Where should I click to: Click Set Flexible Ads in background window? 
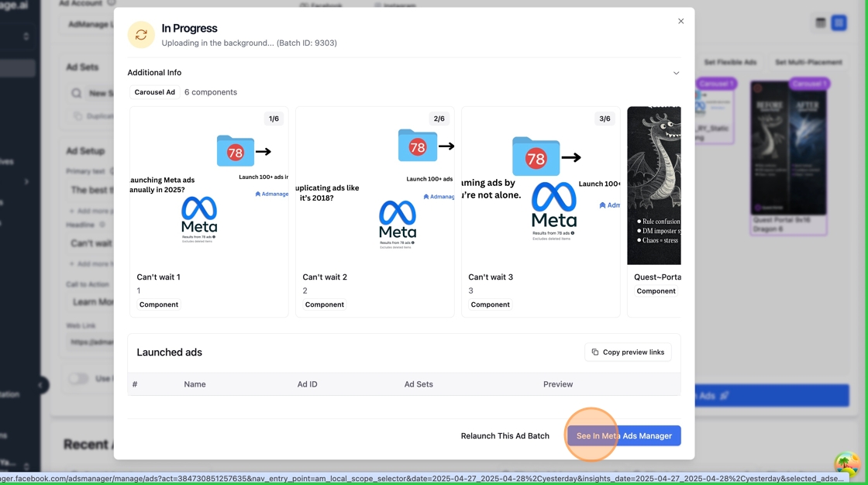pos(730,62)
